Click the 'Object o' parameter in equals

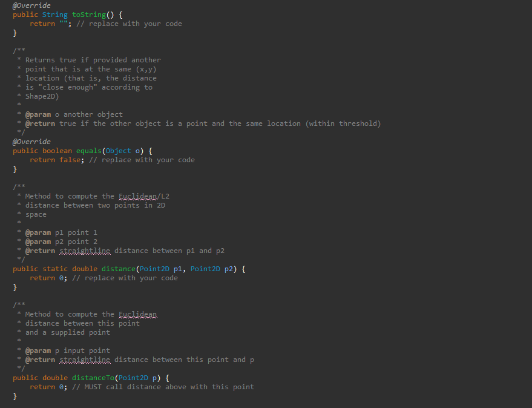click(x=122, y=151)
